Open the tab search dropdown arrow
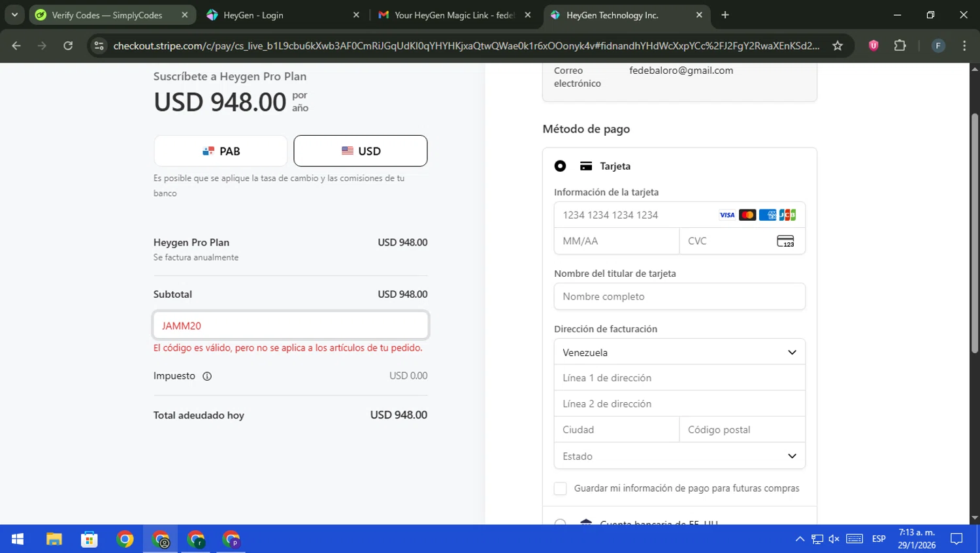This screenshot has width=980, height=553. pos(14,14)
